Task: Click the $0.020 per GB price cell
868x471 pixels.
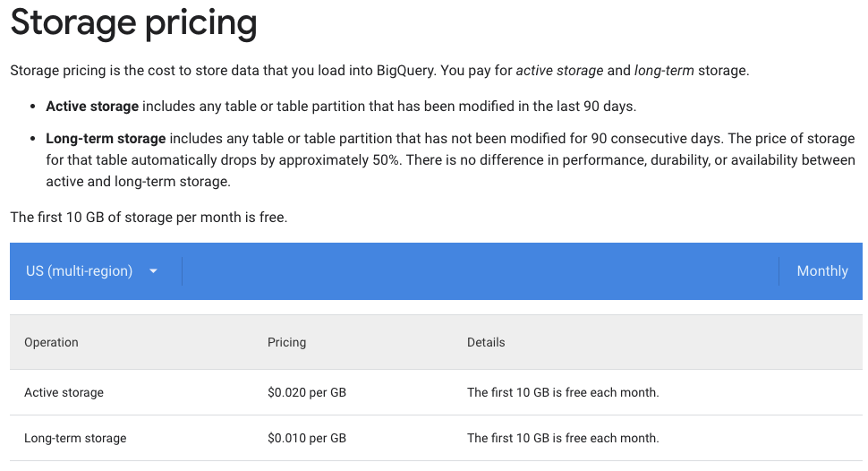Action: click(x=307, y=392)
